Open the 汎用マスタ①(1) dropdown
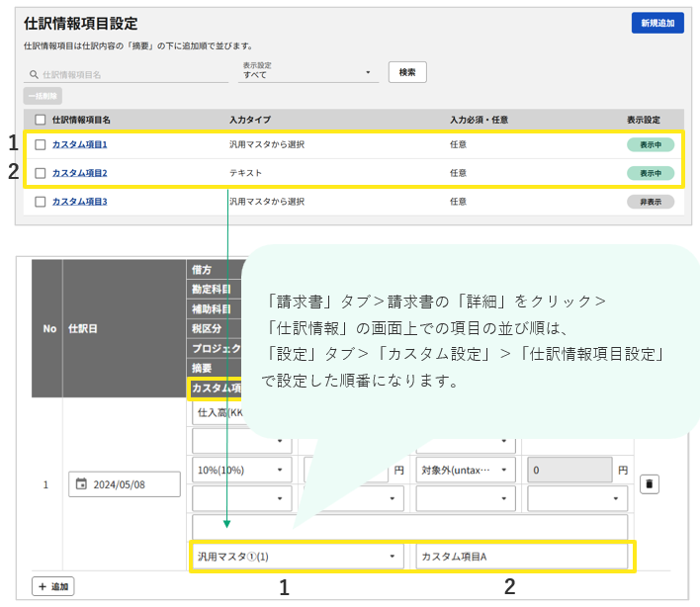The width and height of the screenshot is (700, 607). tap(298, 557)
